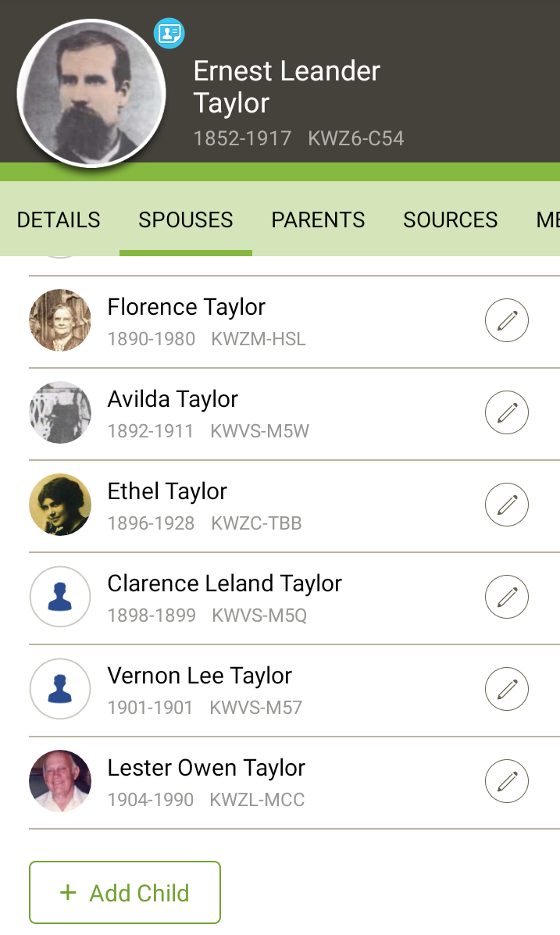The image size is (560, 935).
Task: Go to the Sources tab
Action: click(x=451, y=220)
